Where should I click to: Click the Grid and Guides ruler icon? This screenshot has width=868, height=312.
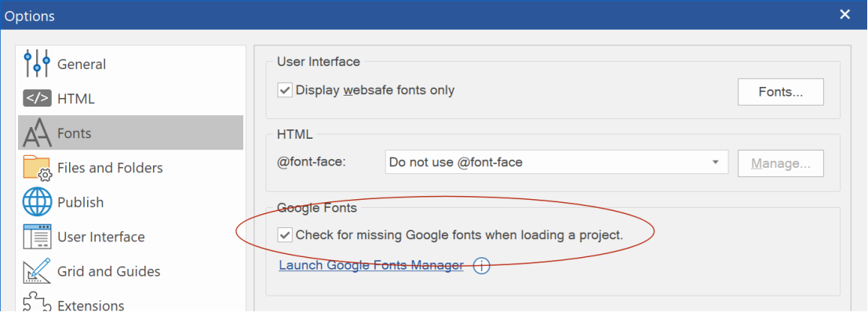coord(37,271)
